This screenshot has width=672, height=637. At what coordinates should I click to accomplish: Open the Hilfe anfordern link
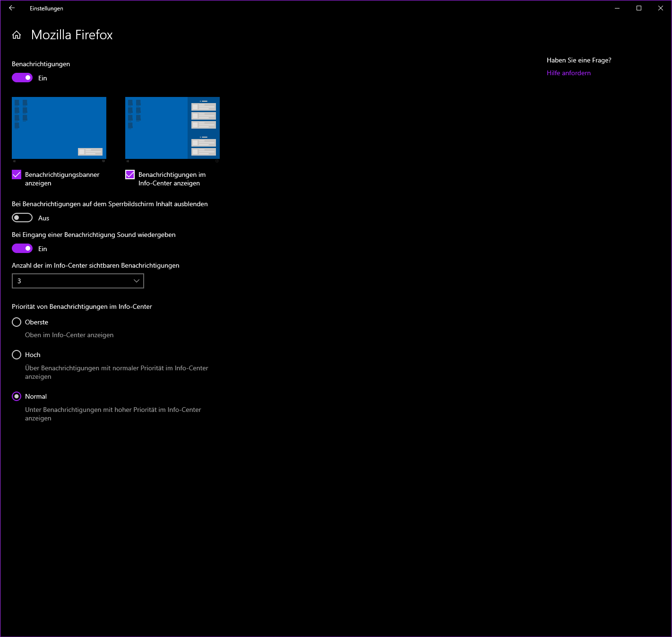[x=569, y=73]
